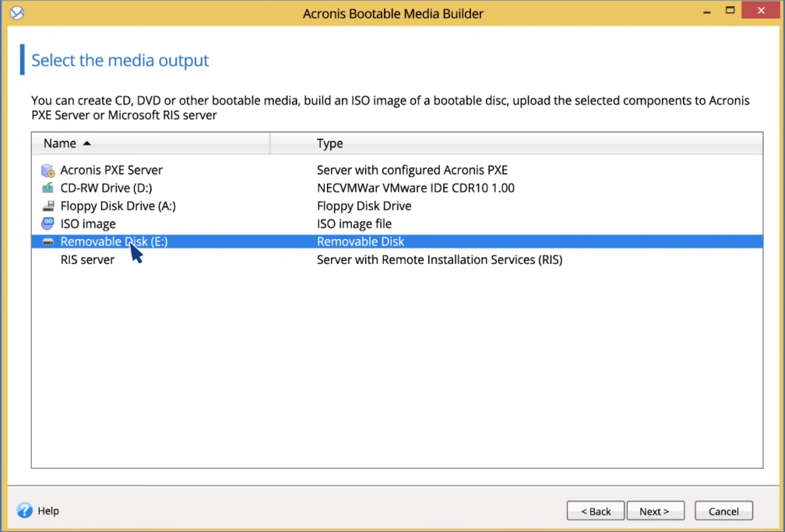Screen dimensions: 785x532
Task: Sort list by the Type column header
Action: [x=516, y=143]
